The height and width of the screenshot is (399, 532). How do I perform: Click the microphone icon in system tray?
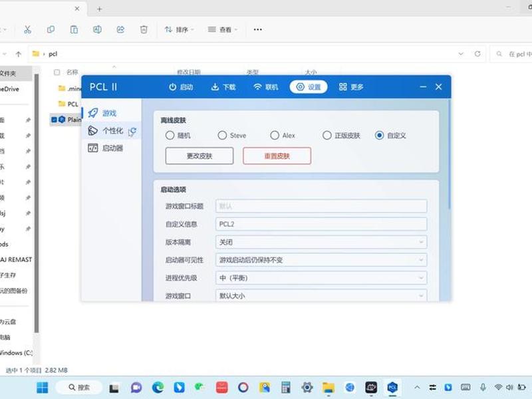click(483, 387)
